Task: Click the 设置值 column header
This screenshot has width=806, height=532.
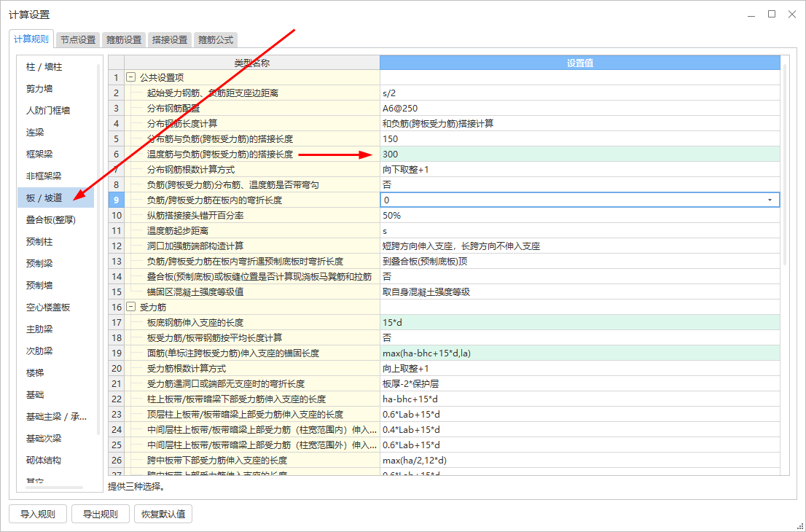Action: point(580,63)
